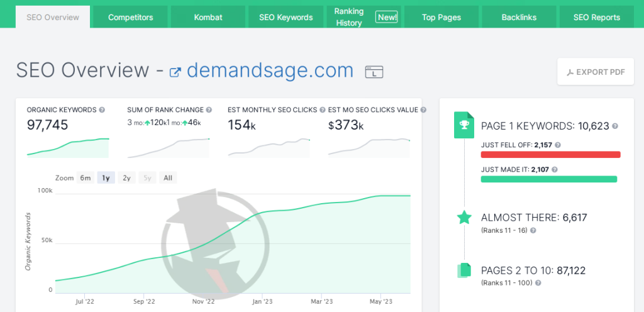Select the Est Mo SEO Clicks Value sparkline
This screenshot has height=312, width=644.
coord(369,148)
